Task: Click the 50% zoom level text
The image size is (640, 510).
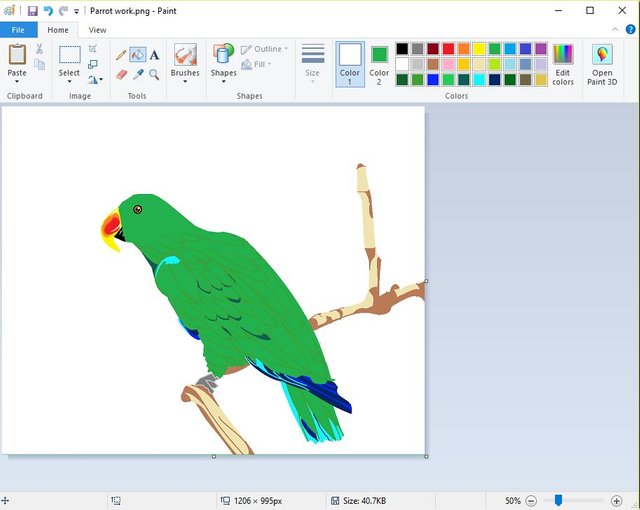Action: pos(513,501)
